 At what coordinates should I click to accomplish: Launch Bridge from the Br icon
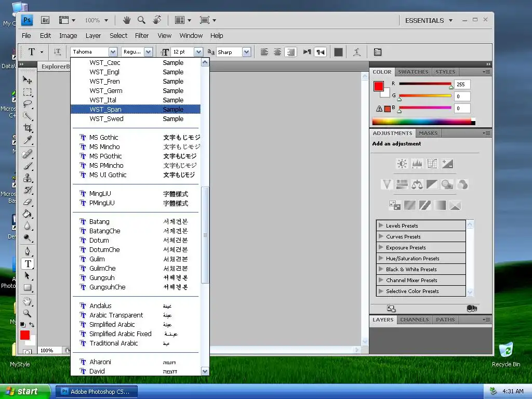[45, 20]
